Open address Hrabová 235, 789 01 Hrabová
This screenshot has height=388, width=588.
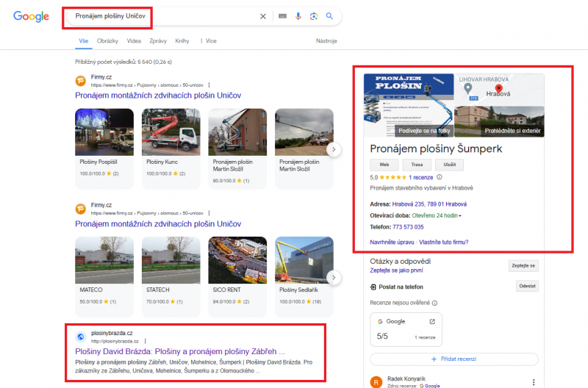429,204
